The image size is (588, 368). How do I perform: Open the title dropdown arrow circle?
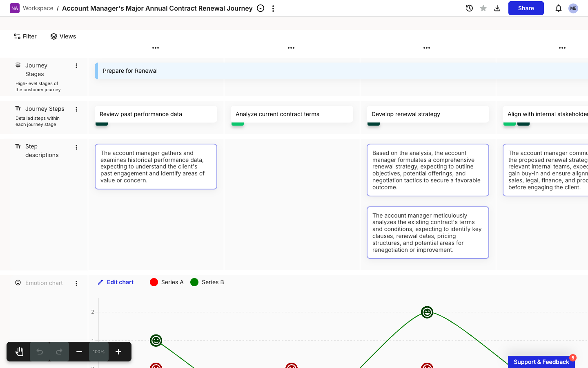tap(261, 8)
